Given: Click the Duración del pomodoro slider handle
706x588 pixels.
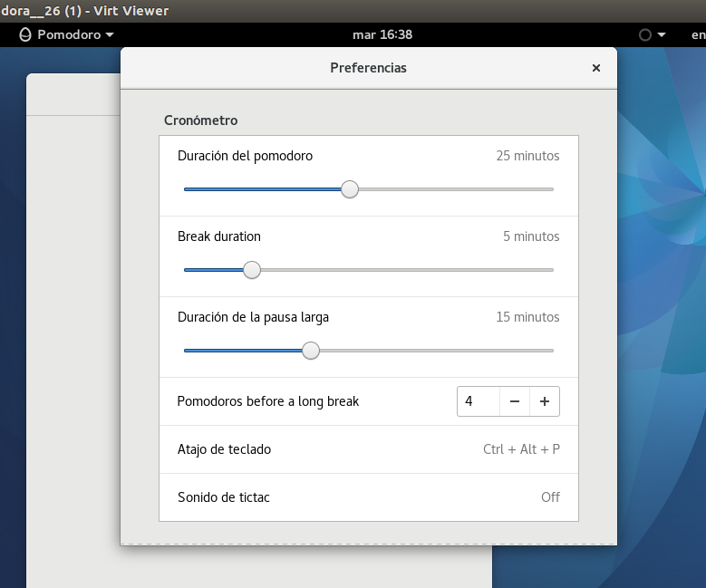Looking at the screenshot, I should 350,189.
